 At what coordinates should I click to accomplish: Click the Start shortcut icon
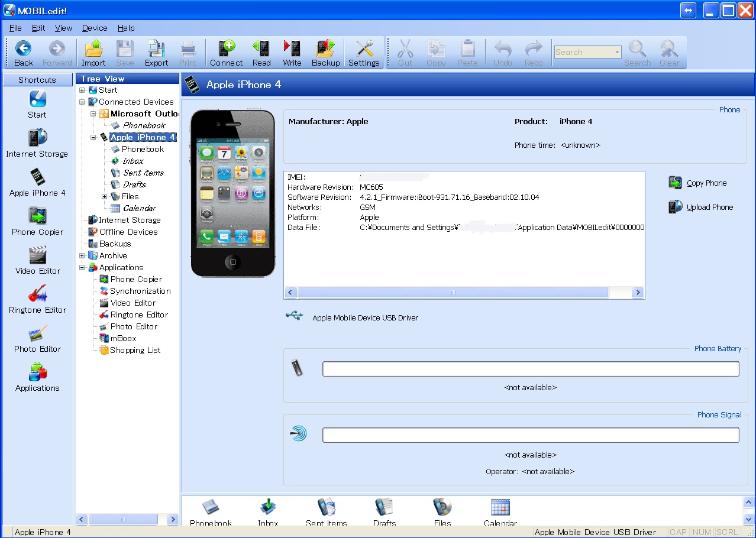click(x=37, y=104)
